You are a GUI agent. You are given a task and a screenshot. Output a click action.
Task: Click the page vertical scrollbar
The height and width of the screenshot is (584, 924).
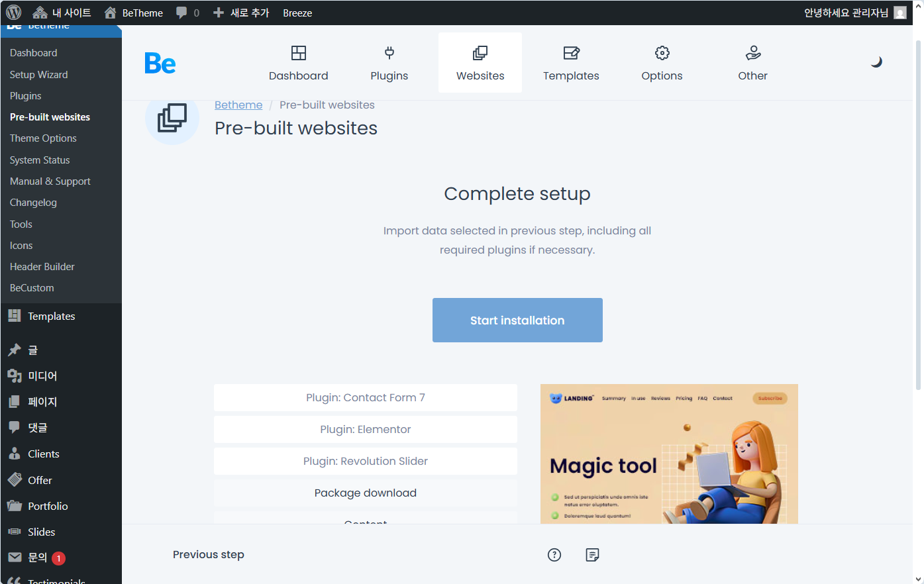[x=918, y=215]
